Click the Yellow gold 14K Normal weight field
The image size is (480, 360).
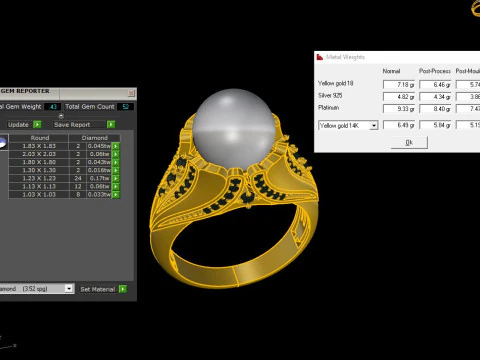point(399,125)
